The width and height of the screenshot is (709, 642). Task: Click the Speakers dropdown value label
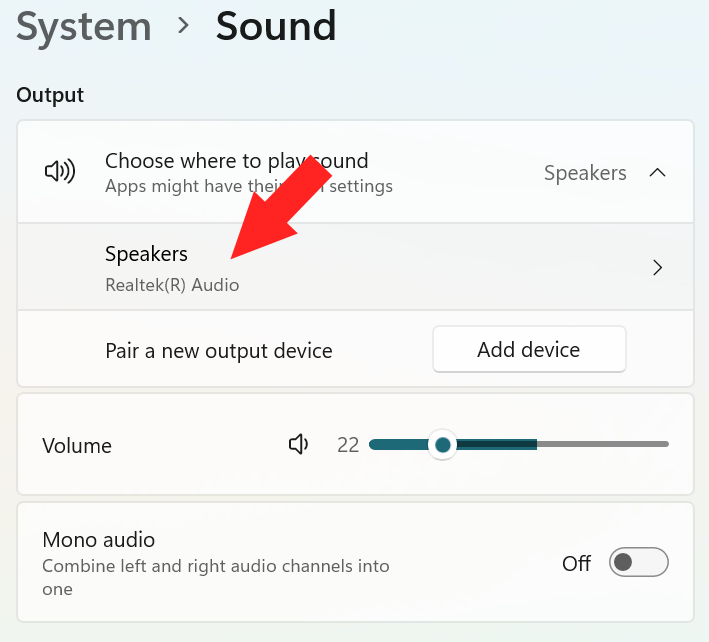585,173
